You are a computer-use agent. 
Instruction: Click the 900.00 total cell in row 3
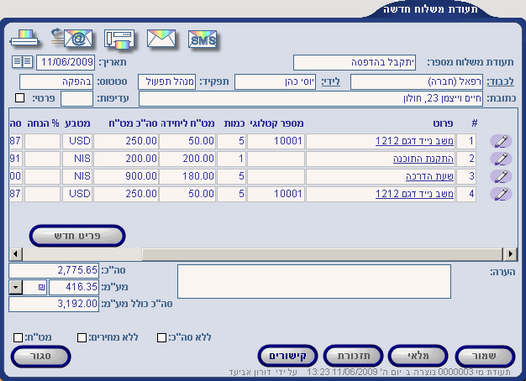(x=126, y=176)
